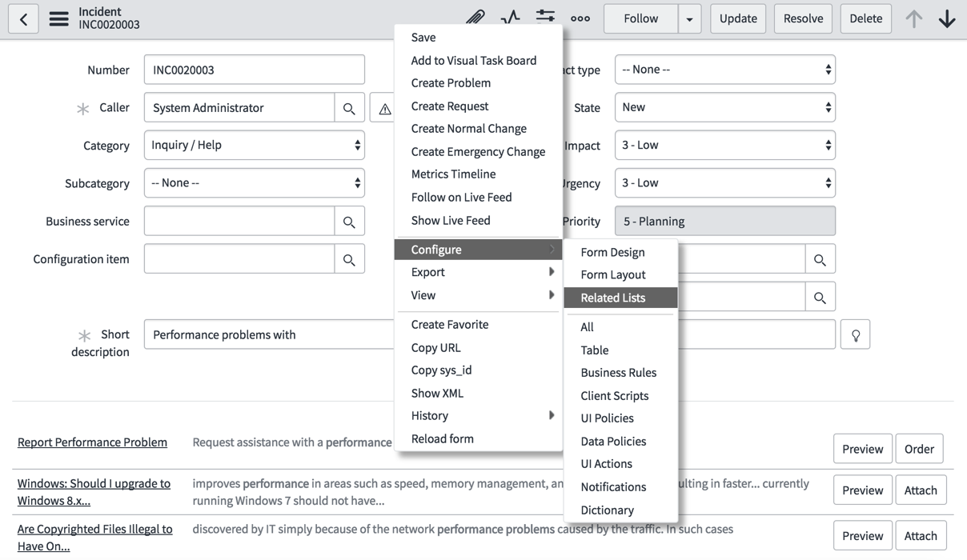Select Create Request menu item

point(479,106)
